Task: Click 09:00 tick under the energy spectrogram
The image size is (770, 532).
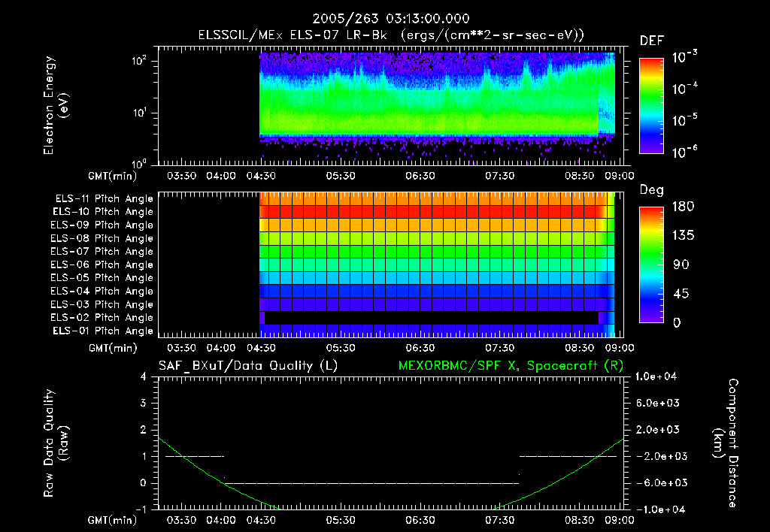Action: pos(620,176)
